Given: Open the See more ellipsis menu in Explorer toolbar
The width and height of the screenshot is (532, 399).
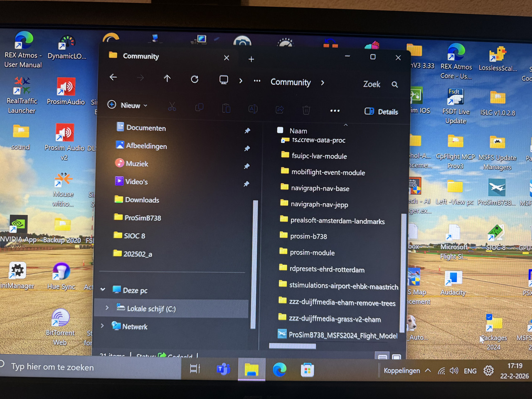Looking at the screenshot, I should [335, 111].
